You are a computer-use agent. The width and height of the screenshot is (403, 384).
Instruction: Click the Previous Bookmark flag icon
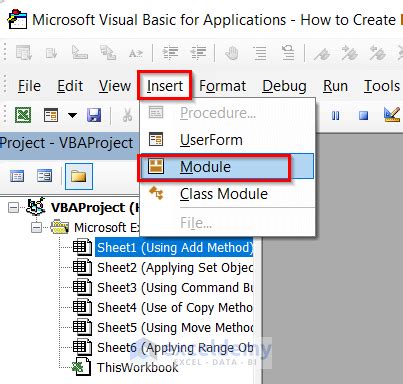[377, 53]
